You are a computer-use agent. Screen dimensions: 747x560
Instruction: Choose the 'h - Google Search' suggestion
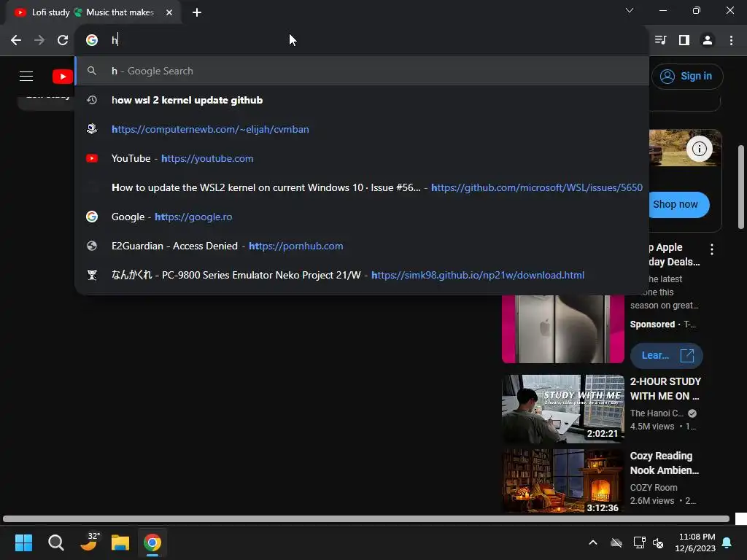(x=362, y=71)
